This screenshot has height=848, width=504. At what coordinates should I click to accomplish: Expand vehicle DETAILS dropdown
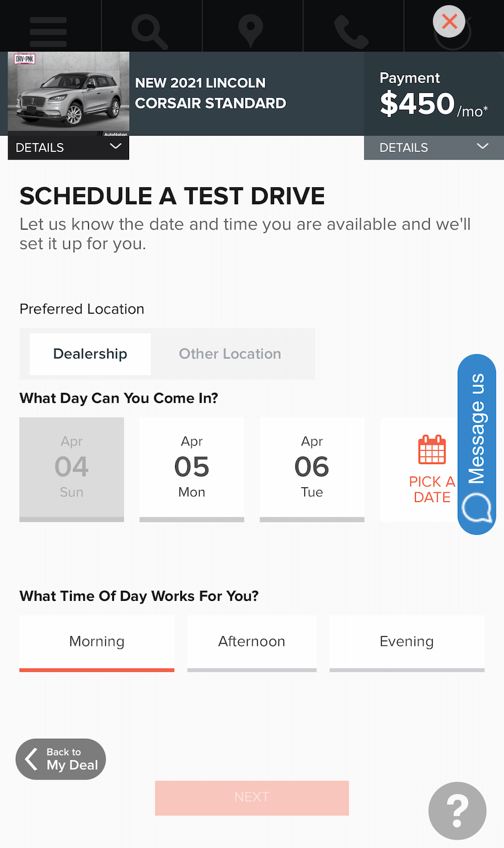[68, 148]
